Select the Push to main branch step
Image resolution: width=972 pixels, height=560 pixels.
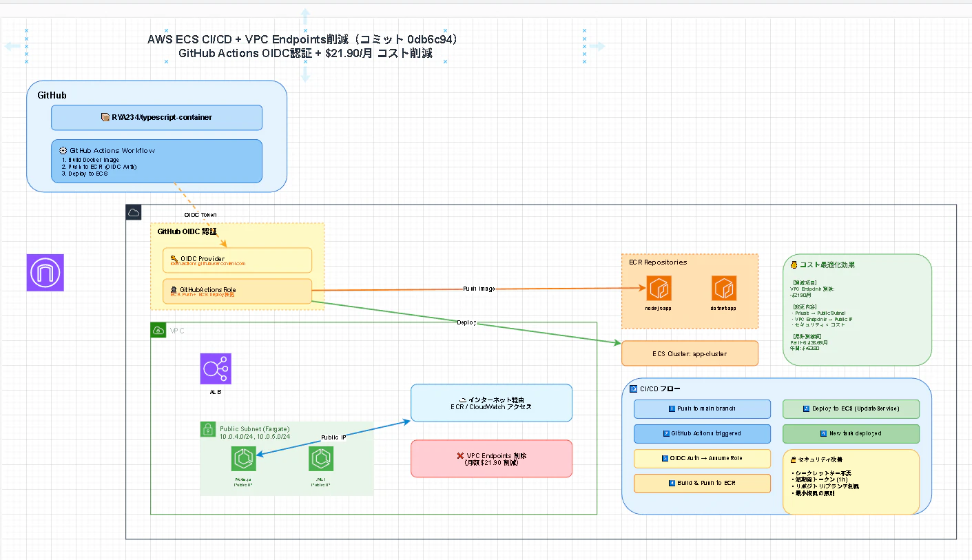[x=702, y=408]
